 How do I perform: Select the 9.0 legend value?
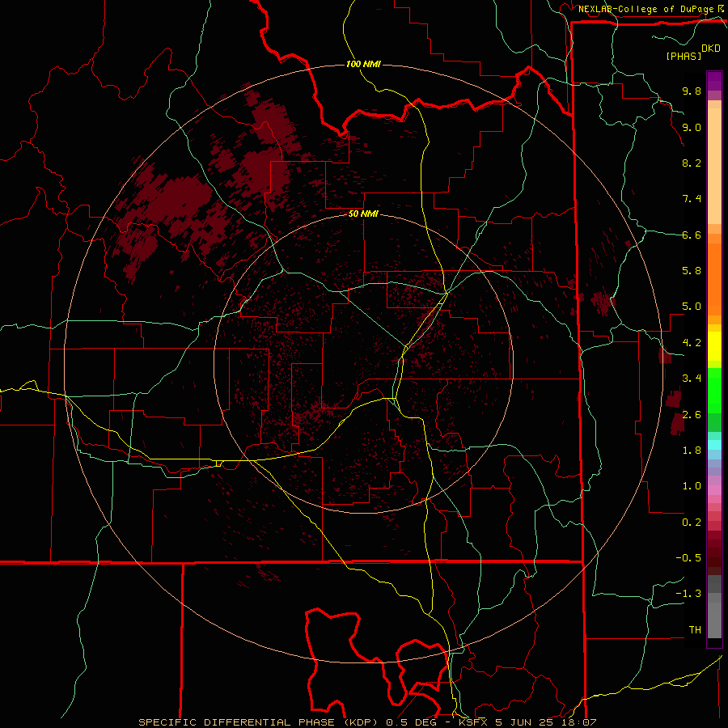[692, 127]
